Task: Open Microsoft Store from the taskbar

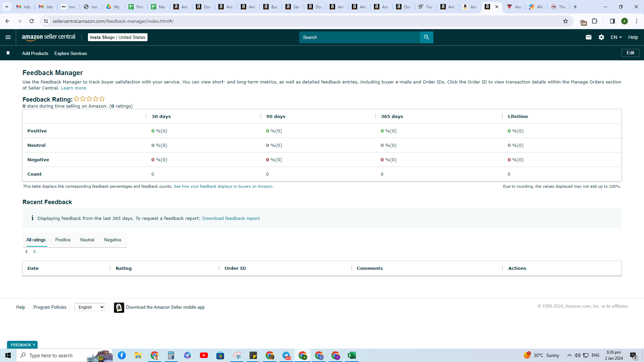Action: click(220, 355)
